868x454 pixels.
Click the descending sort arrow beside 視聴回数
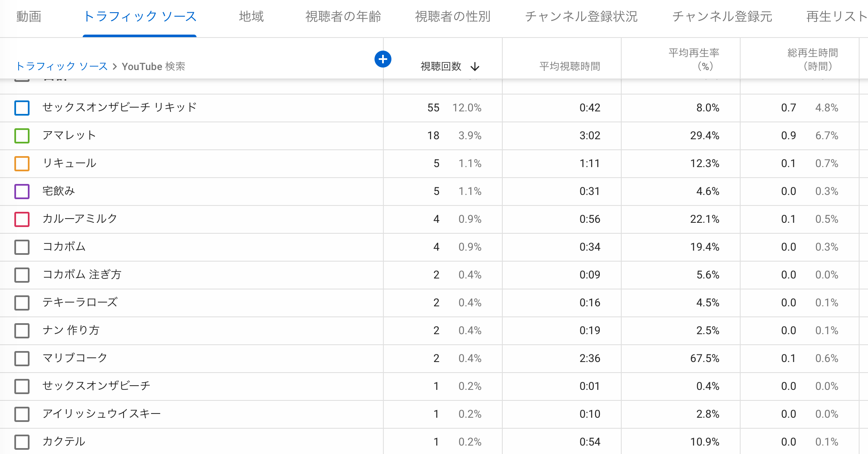pyautogui.click(x=475, y=67)
